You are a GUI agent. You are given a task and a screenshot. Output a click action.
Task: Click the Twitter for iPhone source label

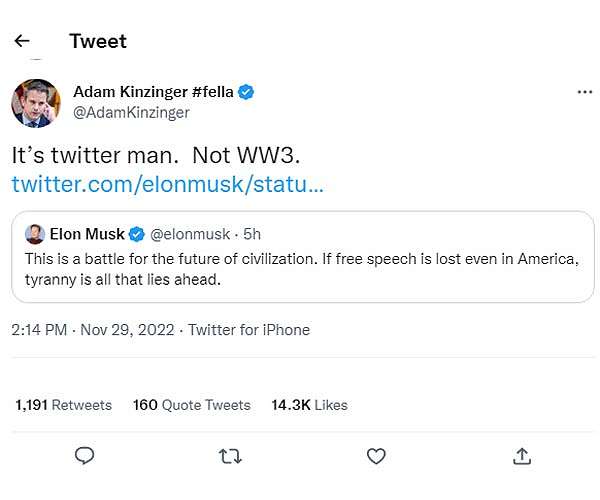click(249, 330)
